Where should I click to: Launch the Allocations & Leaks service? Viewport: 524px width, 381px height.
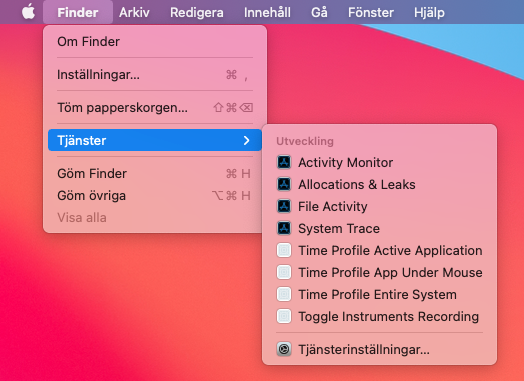379,184
